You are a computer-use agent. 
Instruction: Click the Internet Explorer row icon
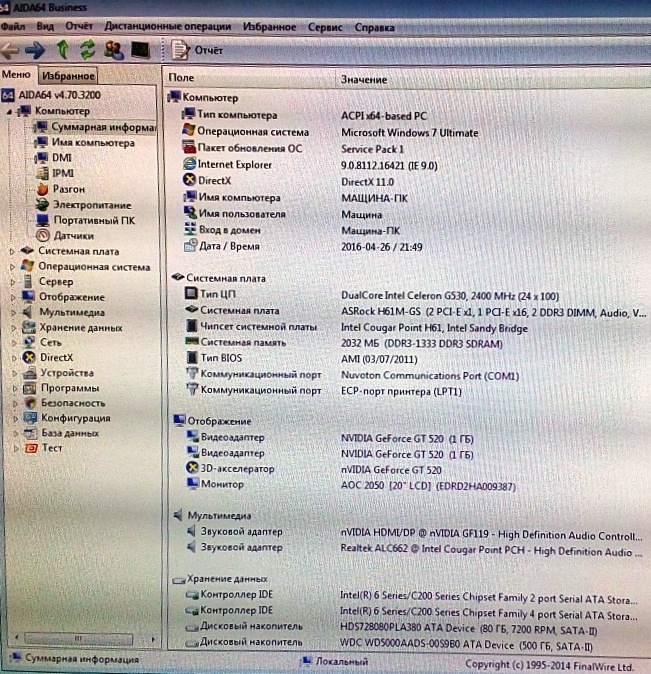(189, 164)
